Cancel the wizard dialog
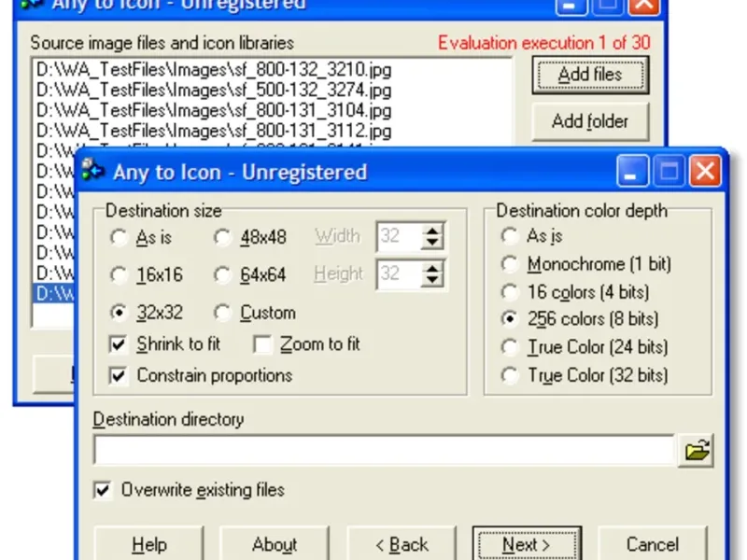The image size is (747, 560). 652,544
